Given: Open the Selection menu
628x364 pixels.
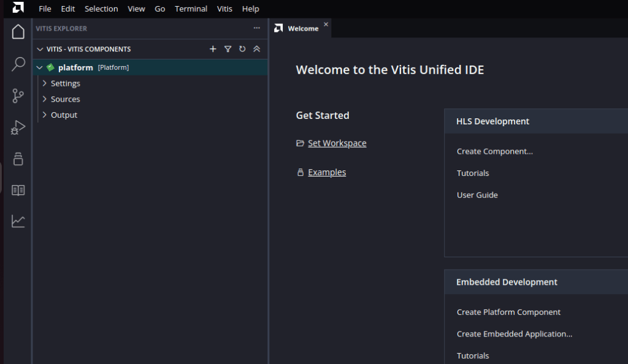Looking at the screenshot, I should (101, 9).
